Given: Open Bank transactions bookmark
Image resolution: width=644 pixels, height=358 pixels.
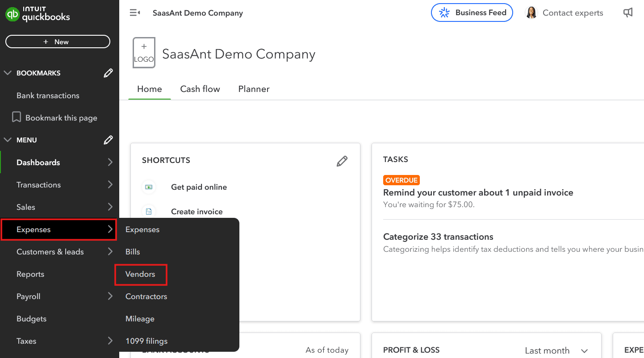Looking at the screenshot, I should click(x=48, y=96).
